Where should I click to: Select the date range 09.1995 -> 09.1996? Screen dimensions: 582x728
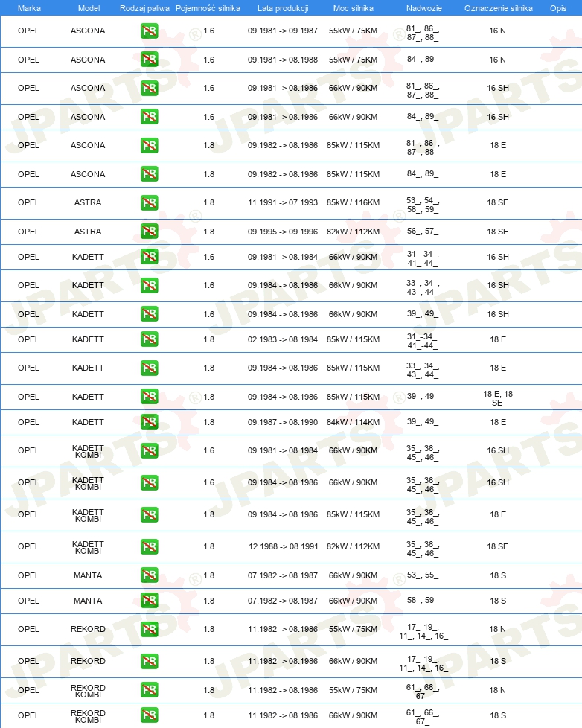283,232
